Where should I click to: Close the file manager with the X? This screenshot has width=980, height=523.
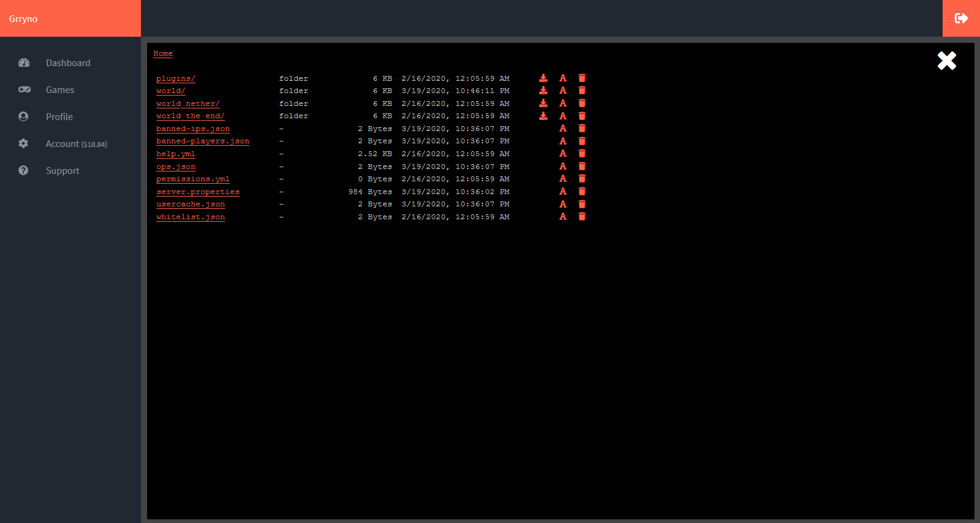click(x=946, y=61)
